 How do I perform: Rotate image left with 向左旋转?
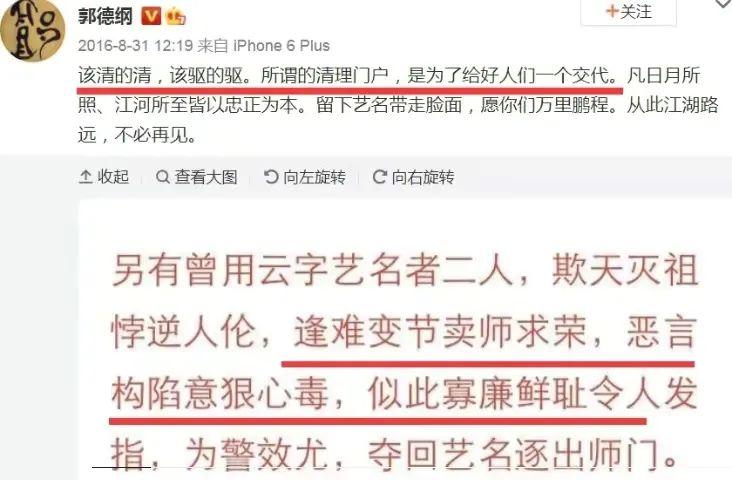(305, 177)
